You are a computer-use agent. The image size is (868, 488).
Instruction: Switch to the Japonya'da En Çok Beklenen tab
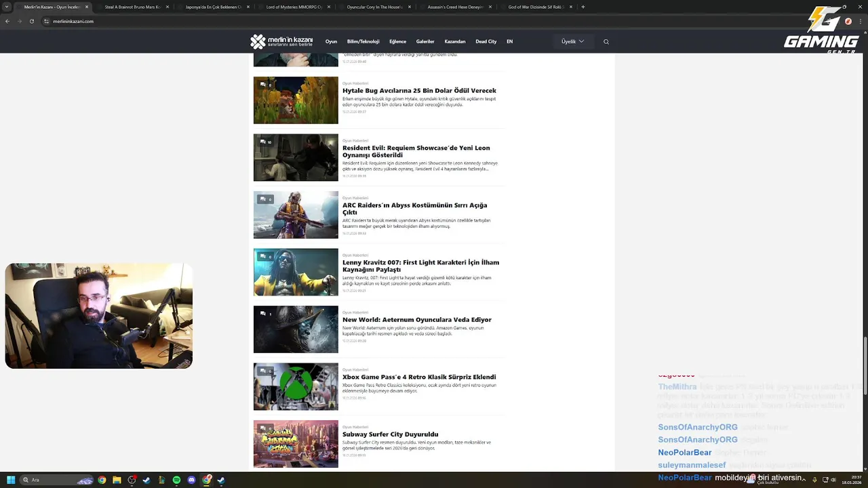pos(213,7)
